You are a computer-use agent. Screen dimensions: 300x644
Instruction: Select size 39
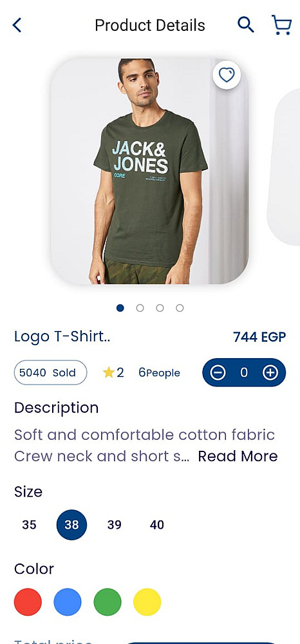(x=114, y=525)
